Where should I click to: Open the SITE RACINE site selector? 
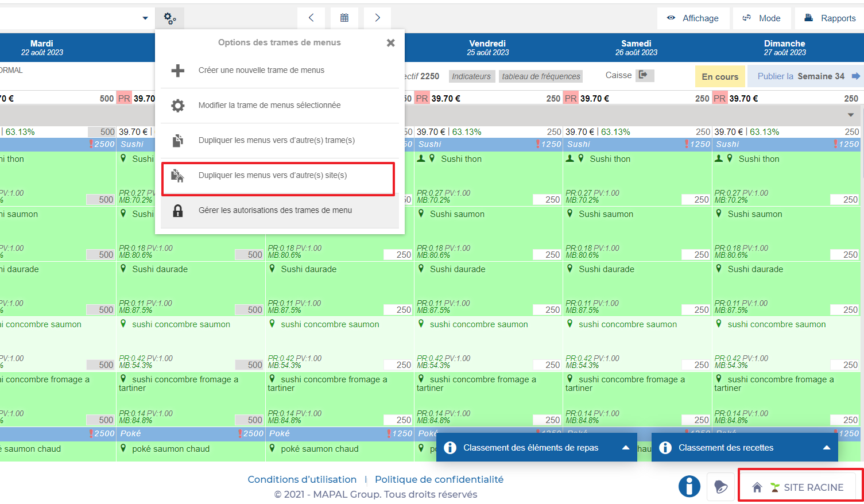point(797,487)
